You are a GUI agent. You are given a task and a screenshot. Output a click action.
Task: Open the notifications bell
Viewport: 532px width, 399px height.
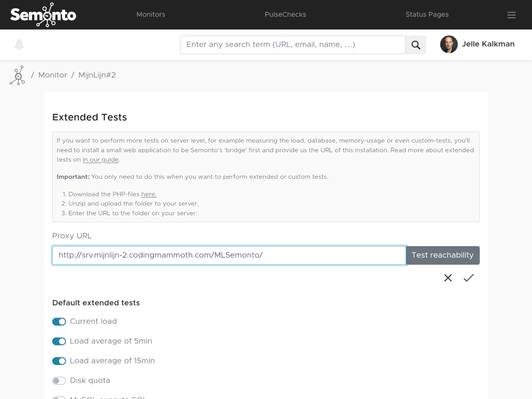(19, 45)
